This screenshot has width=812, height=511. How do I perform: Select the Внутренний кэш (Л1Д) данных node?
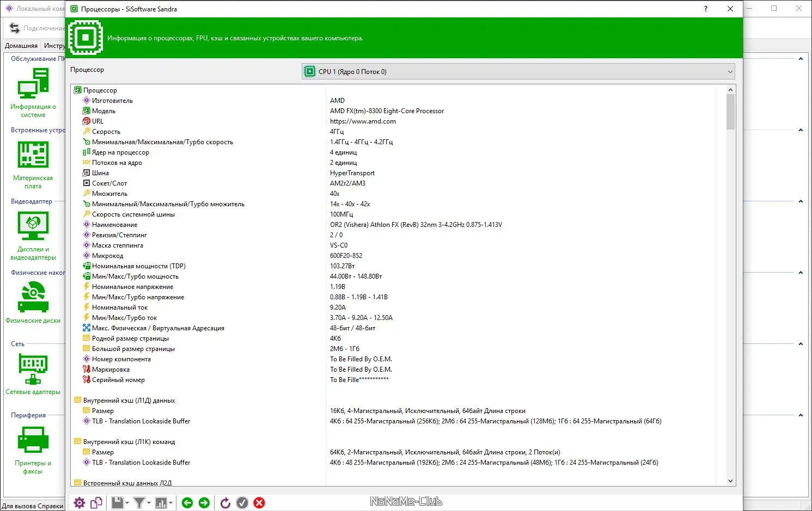[129, 401]
